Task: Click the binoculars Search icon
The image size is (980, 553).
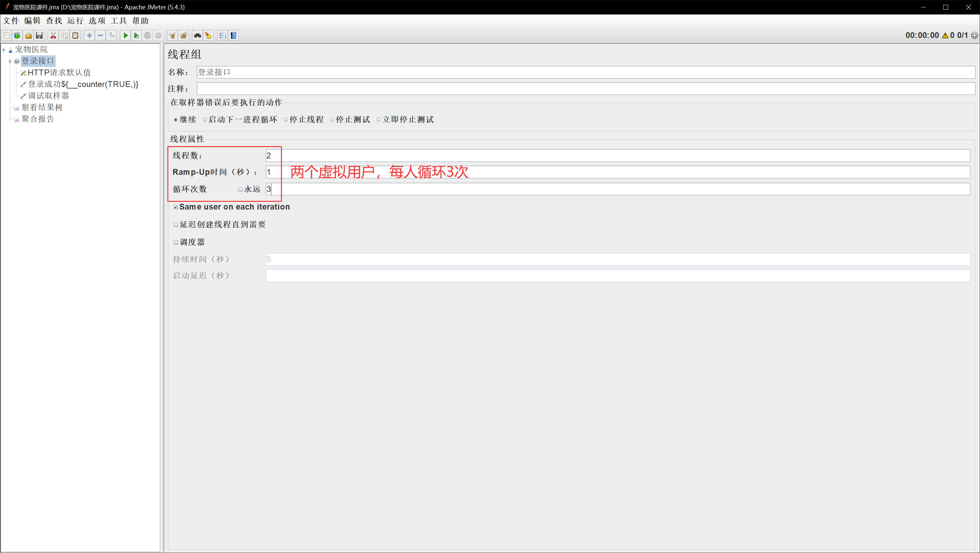Action: (x=197, y=35)
